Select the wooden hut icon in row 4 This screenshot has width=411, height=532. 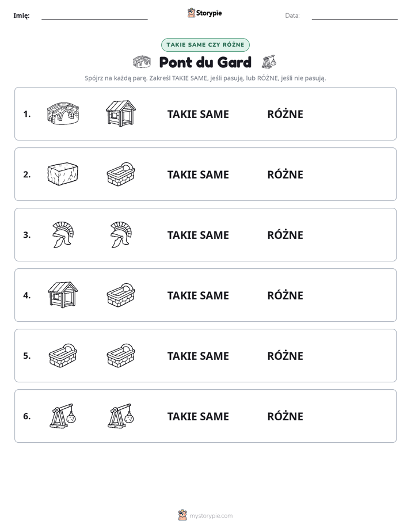pos(63,295)
